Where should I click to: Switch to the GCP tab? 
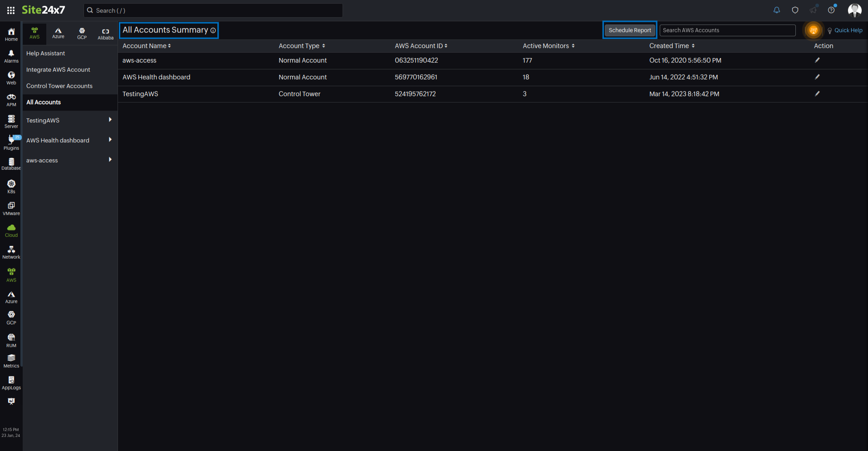pos(82,33)
